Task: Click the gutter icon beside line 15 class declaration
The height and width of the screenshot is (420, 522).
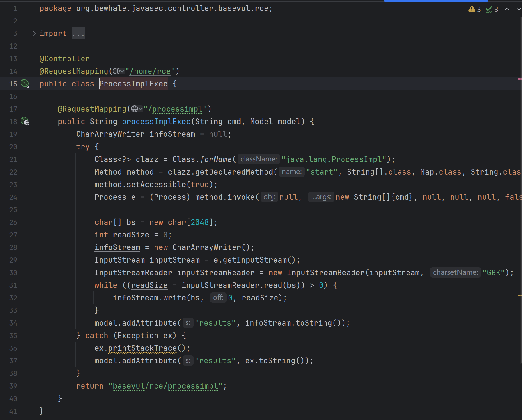Action: (x=25, y=84)
